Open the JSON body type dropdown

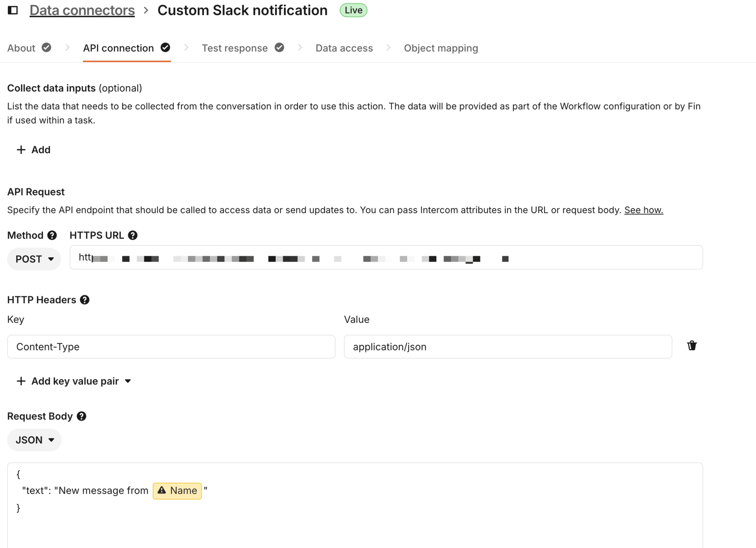pos(34,440)
